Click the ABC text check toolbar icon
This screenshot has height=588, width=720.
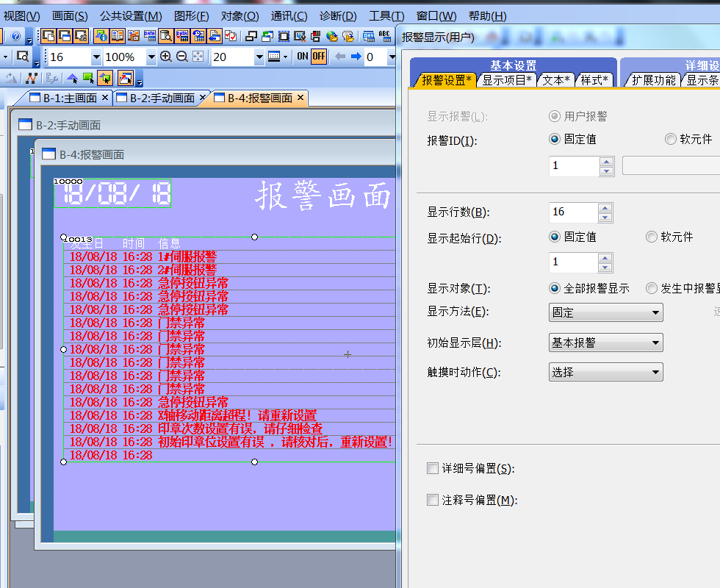(x=384, y=36)
